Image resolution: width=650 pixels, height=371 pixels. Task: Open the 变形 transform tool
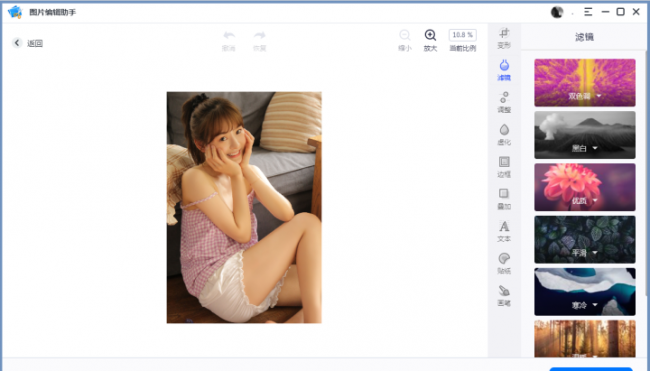tap(504, 39)
